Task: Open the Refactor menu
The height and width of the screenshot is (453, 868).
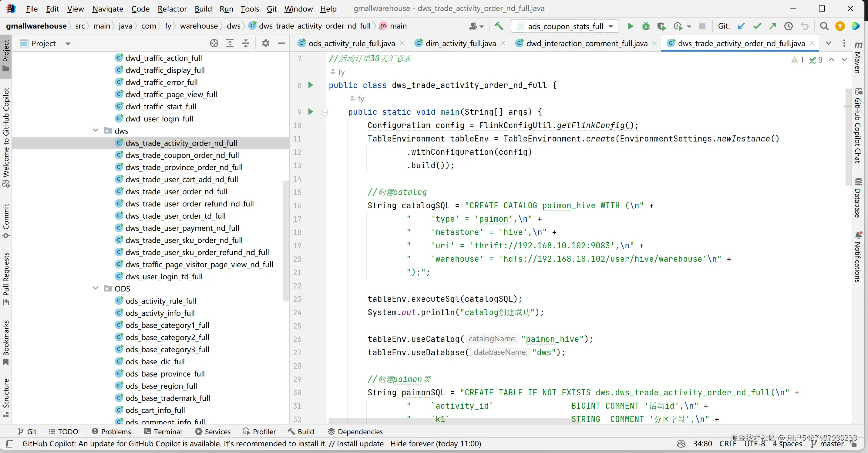Action: point(172,9)
